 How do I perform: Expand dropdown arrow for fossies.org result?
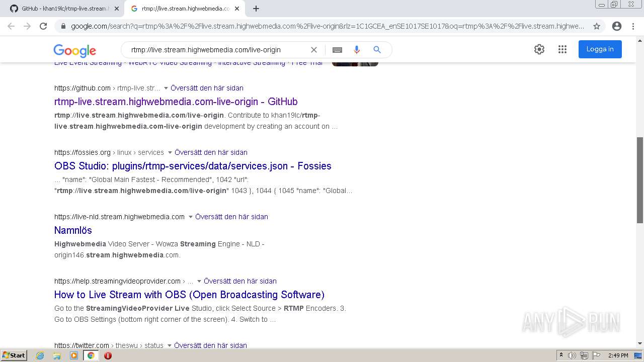170,152
